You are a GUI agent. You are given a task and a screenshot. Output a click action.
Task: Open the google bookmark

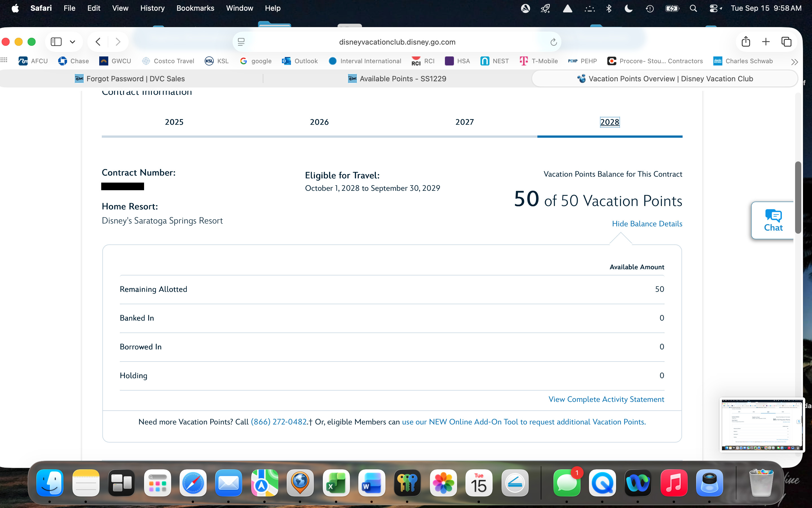(256, 61)
